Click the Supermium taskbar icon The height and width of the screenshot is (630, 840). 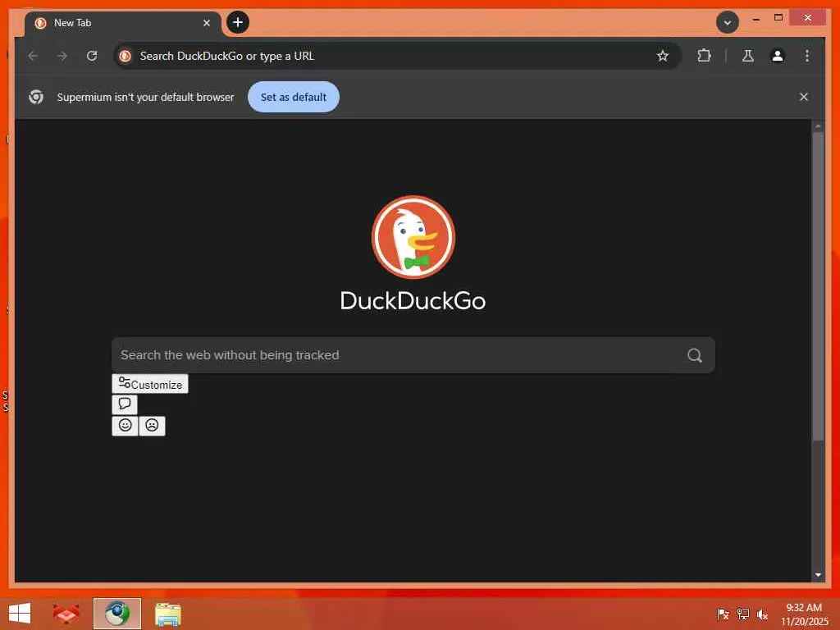(116, 614)
